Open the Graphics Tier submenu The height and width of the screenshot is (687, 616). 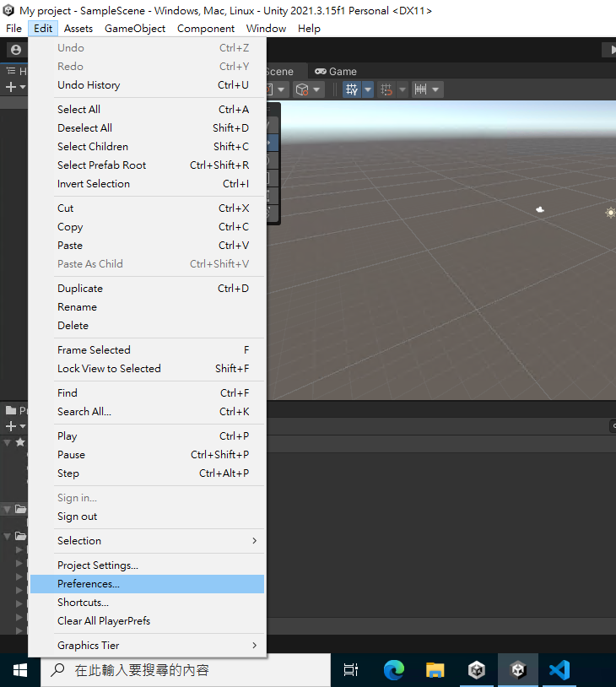click(x=147, y=646)
